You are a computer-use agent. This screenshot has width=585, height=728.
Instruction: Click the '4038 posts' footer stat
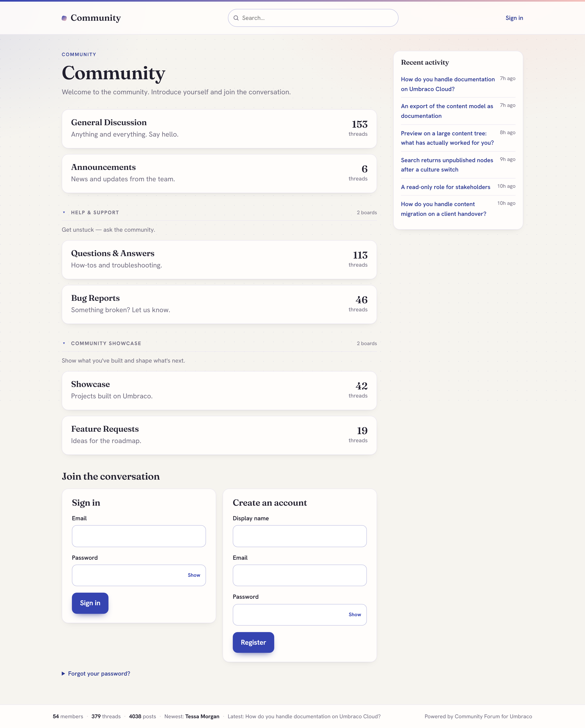[142, 716]
